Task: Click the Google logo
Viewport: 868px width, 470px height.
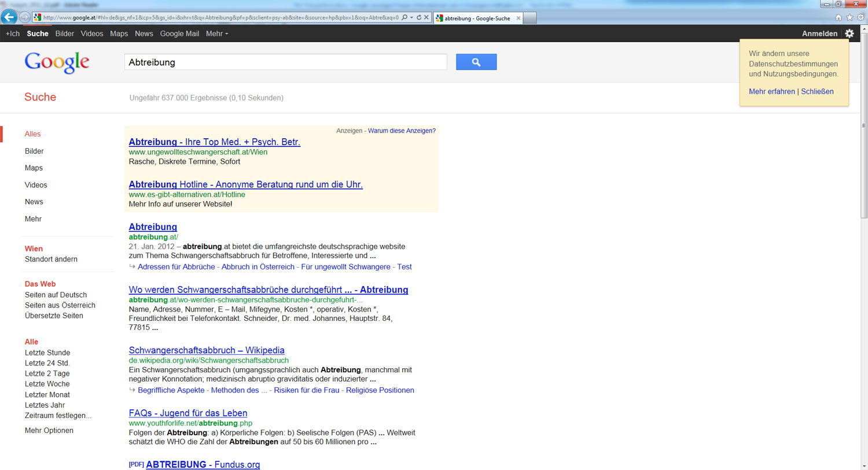Action: [x=57, y=62]
